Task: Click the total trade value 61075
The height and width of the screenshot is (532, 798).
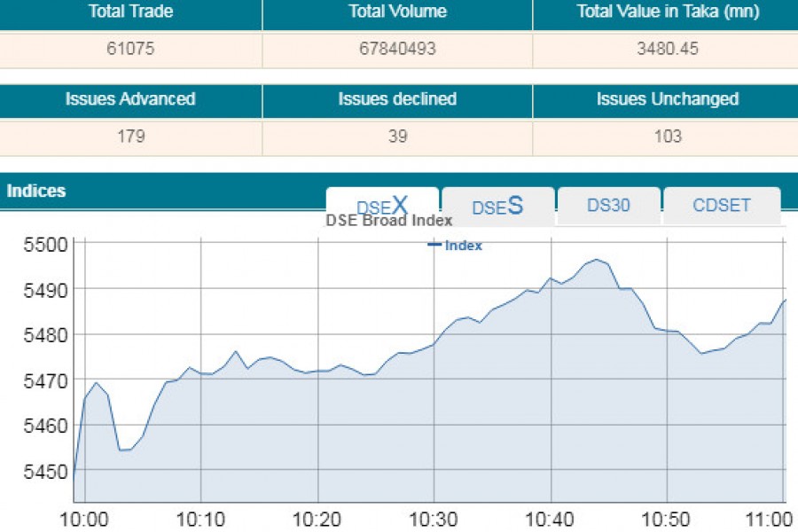Action: [x=130, y=50]
